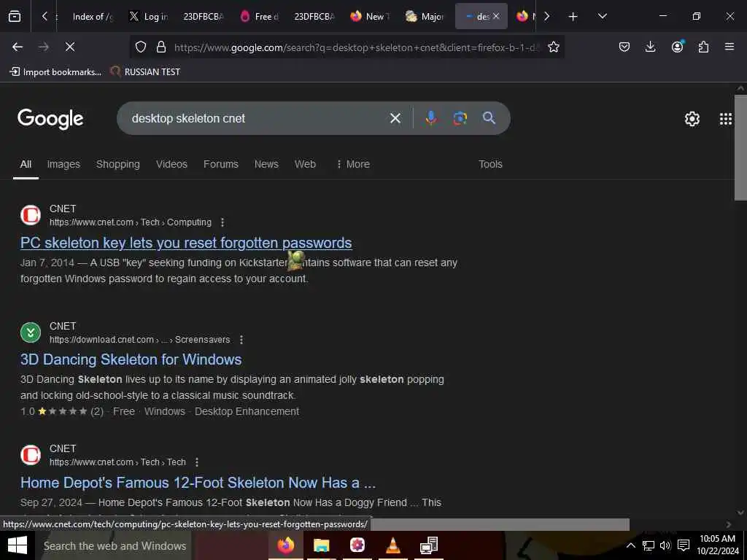Select the All results tab
Viewport: 747px width, 560px height.
click(26, 164)
